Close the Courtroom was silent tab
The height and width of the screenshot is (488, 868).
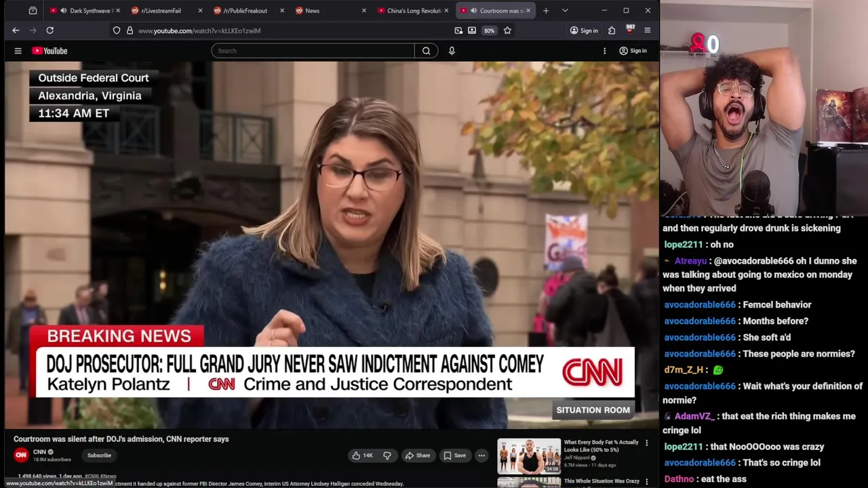tap(528, 11)
